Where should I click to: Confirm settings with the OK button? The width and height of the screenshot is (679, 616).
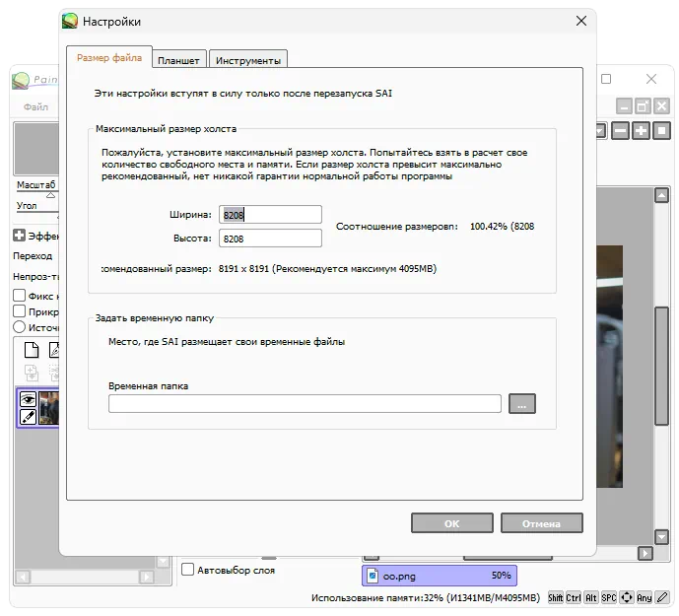pyautogui.click(x=451, y=523)
